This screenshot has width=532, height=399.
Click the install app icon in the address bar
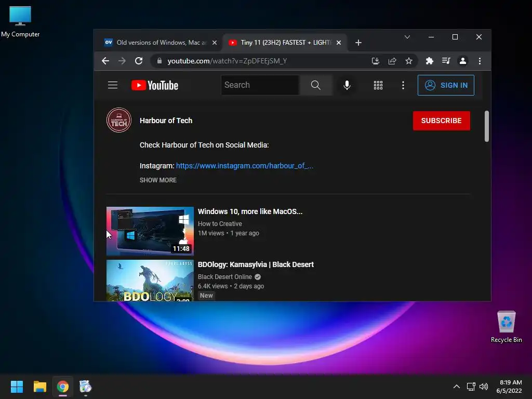pos(375,61)
